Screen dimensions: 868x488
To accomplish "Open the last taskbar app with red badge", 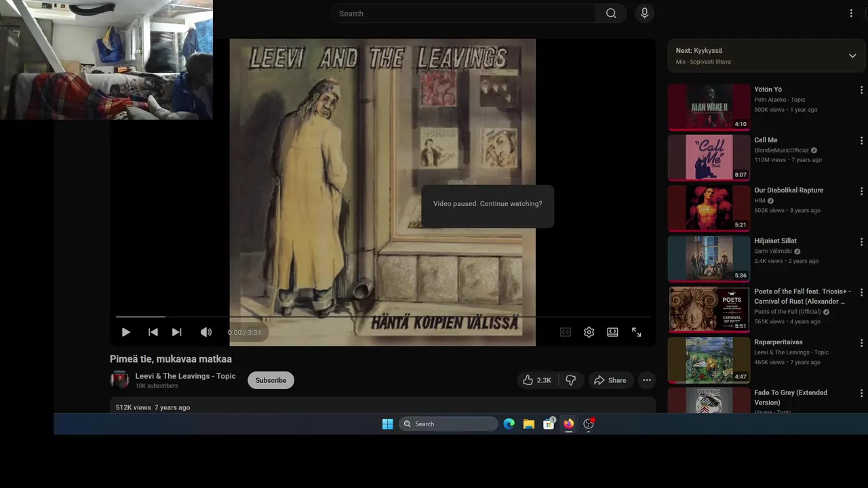I will click(x=589, y=424).
